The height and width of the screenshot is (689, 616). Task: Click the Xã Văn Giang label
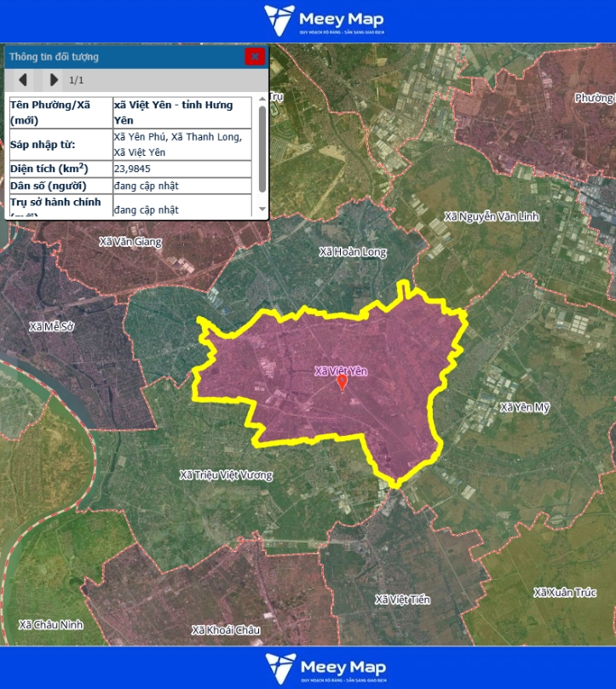tap(130, 242)
